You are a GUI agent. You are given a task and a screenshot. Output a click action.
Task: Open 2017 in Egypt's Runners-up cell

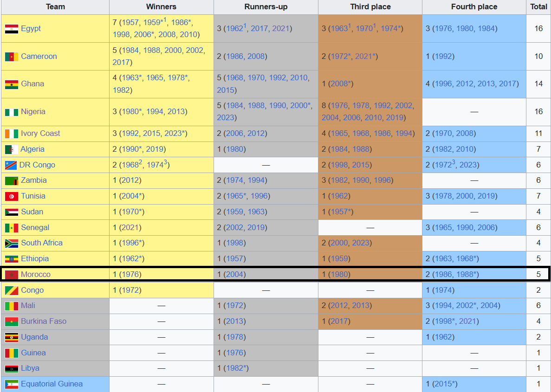click(x=259, y=28)
